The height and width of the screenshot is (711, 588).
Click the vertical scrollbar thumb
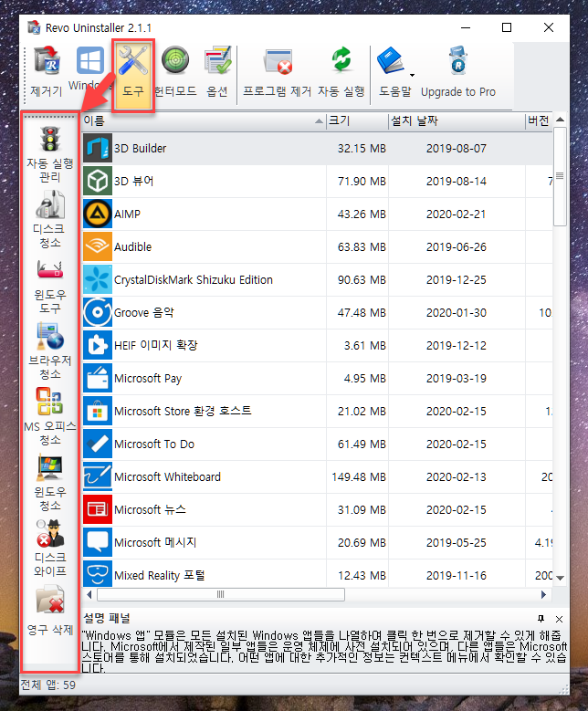(561, 176)
